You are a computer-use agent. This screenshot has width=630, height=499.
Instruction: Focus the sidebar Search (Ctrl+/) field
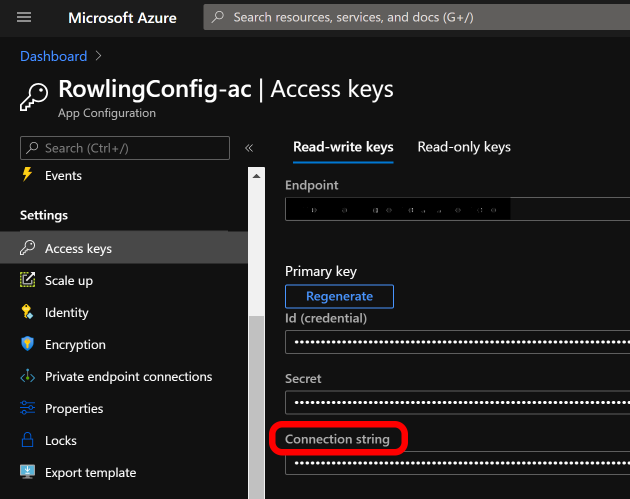coord(125,148)
